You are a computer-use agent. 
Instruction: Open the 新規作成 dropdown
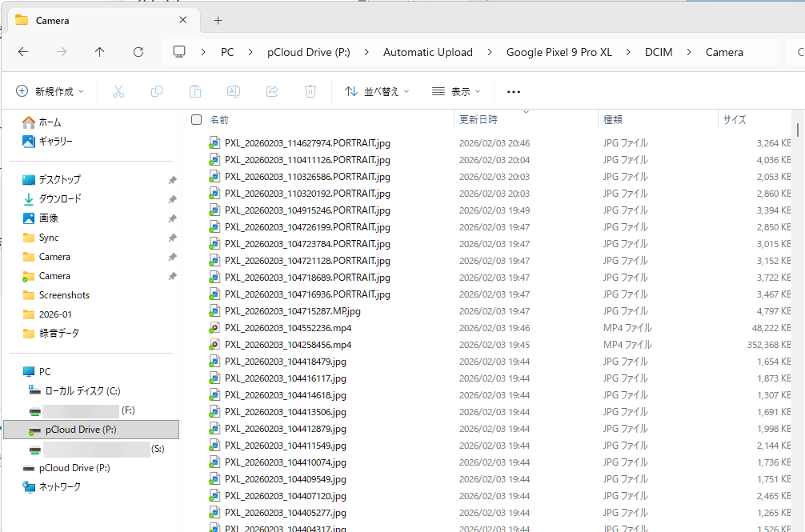(50, 91)
